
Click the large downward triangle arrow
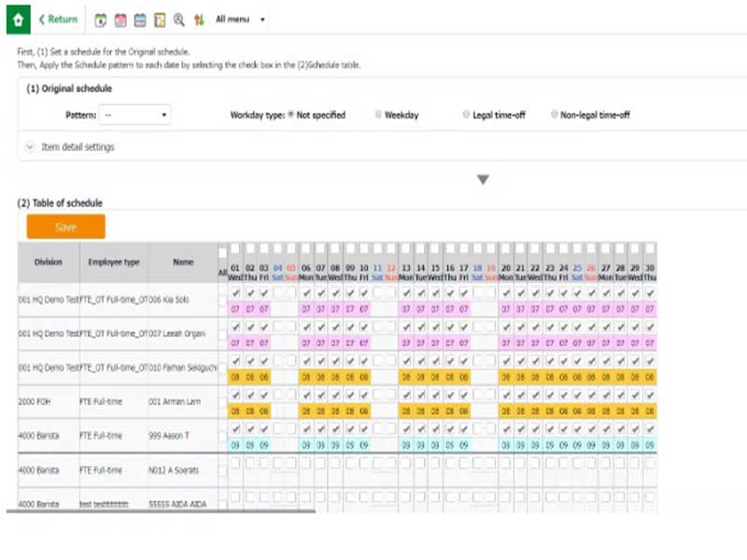[x=483, y=179]
